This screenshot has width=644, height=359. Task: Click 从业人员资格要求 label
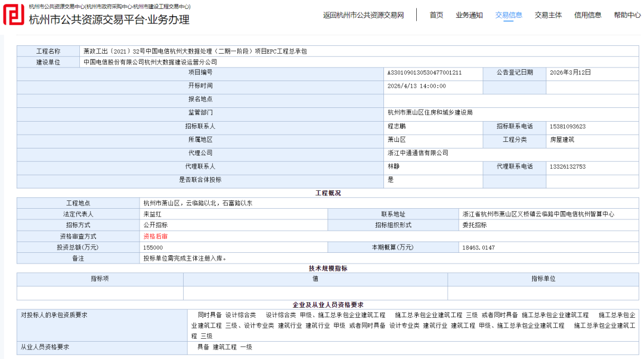click(x=45, y=347)
